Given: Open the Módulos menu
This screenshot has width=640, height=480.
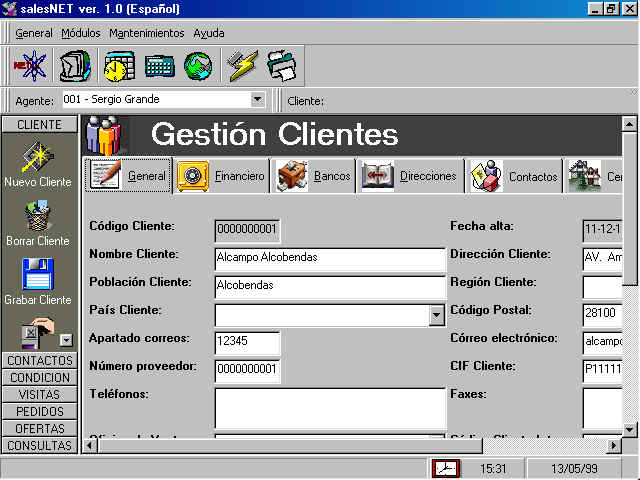Looking at the screenshot, I should tap(81, 33).
